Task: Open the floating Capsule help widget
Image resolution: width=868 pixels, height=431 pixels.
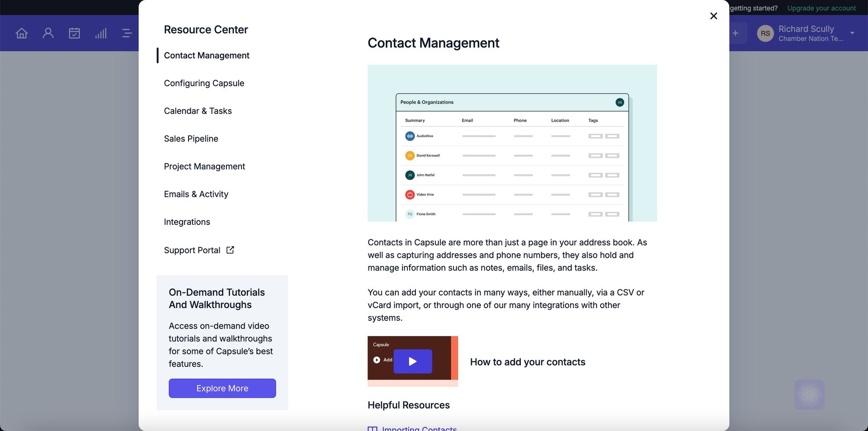Action: 809,394
